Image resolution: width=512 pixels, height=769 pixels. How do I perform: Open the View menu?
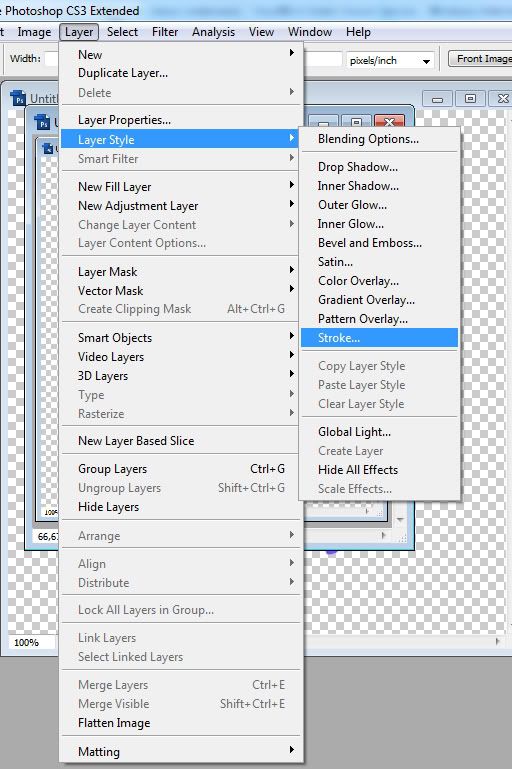click(x=261, y=32)
